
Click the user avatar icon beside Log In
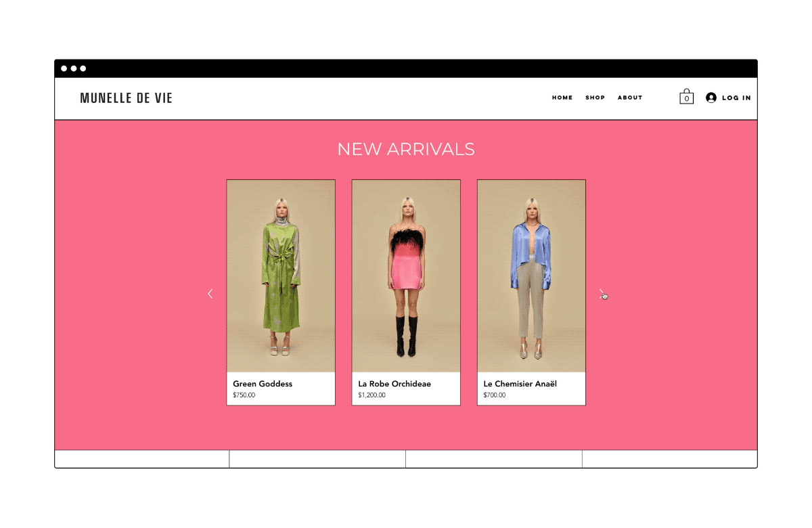711,97
